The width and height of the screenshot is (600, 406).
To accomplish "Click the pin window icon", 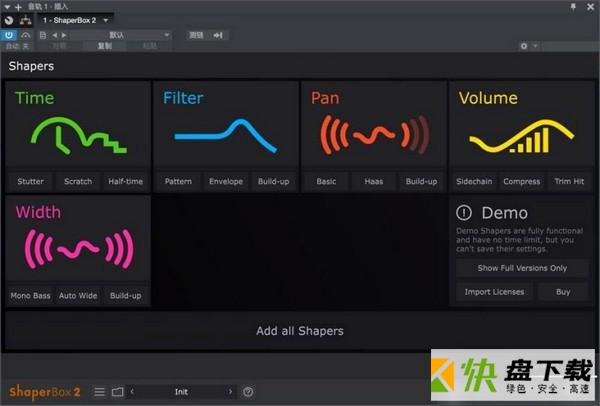I will click(573, 7).
